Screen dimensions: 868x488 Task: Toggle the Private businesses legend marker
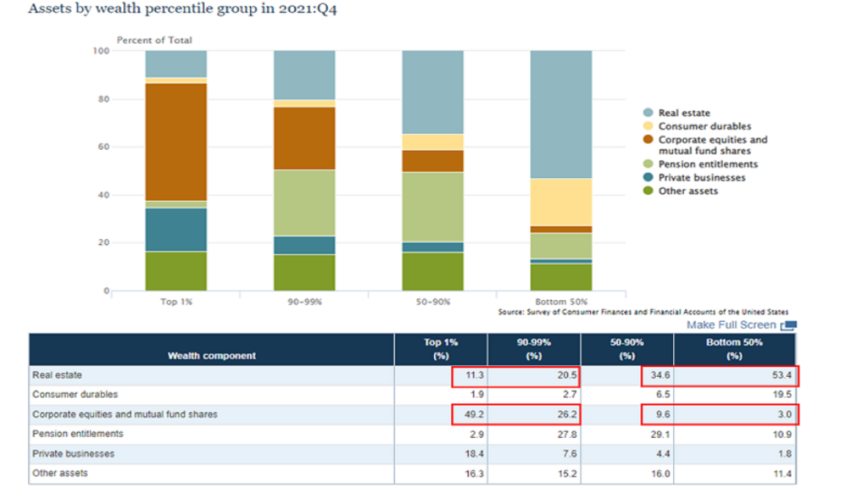pyautogui.click(x=648, y=178)
